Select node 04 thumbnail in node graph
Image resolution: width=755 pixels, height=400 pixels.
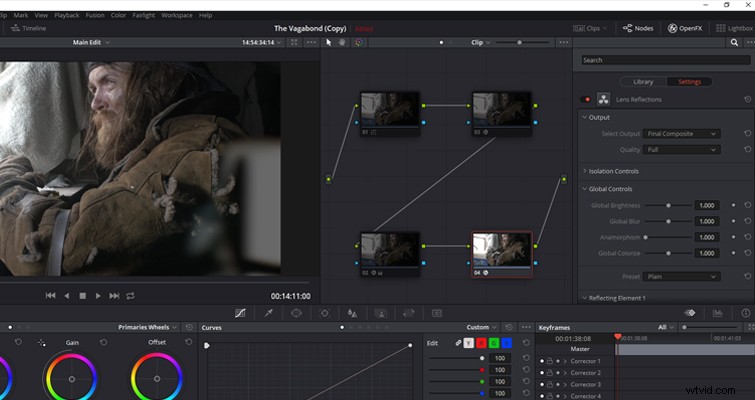pyautogui.click(x=502, y=250)
